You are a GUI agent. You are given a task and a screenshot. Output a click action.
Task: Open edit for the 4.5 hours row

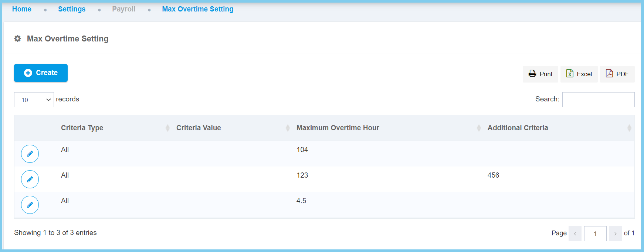click(x=30, y=205)
